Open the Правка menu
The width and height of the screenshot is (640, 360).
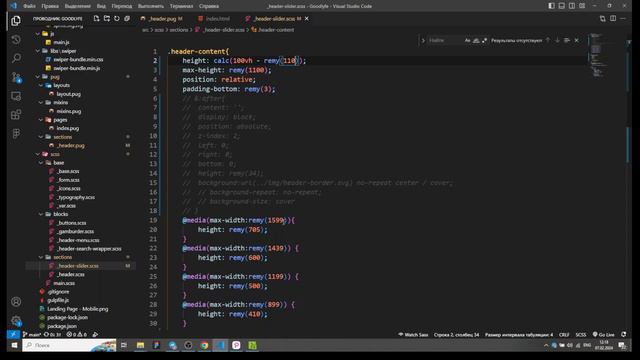(50, 6)
